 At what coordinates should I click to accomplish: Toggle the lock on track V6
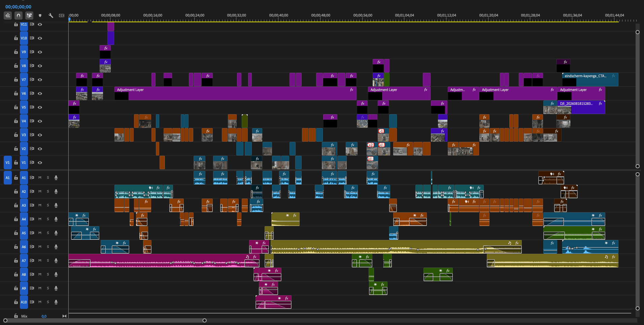16,93
